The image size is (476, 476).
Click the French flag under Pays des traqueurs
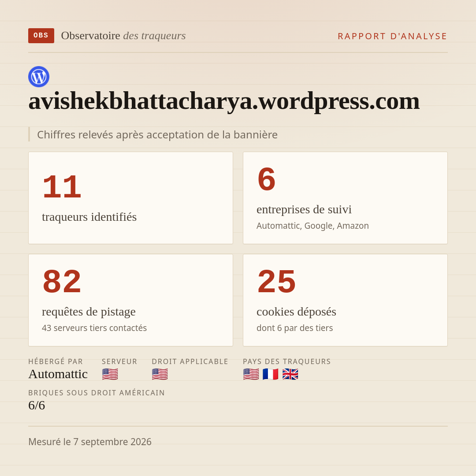pyautogui.click(x=271, y=374)
